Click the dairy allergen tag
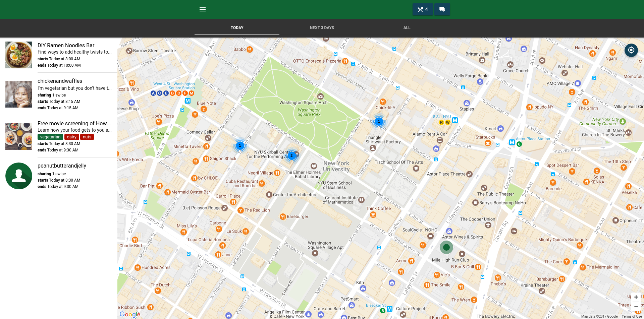The height and width of the screenshot is (319, 644). (71, 137)
